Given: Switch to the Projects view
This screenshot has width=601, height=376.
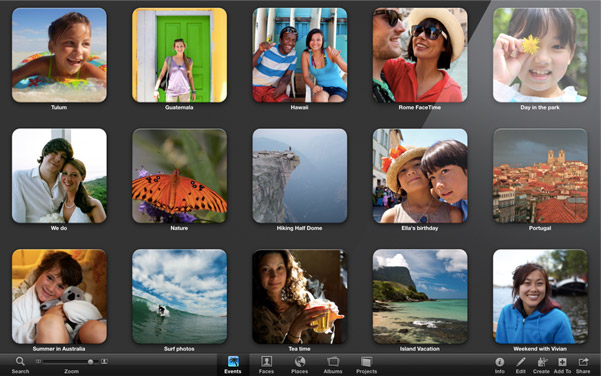Looking at the screenshot, I should 366,365.
